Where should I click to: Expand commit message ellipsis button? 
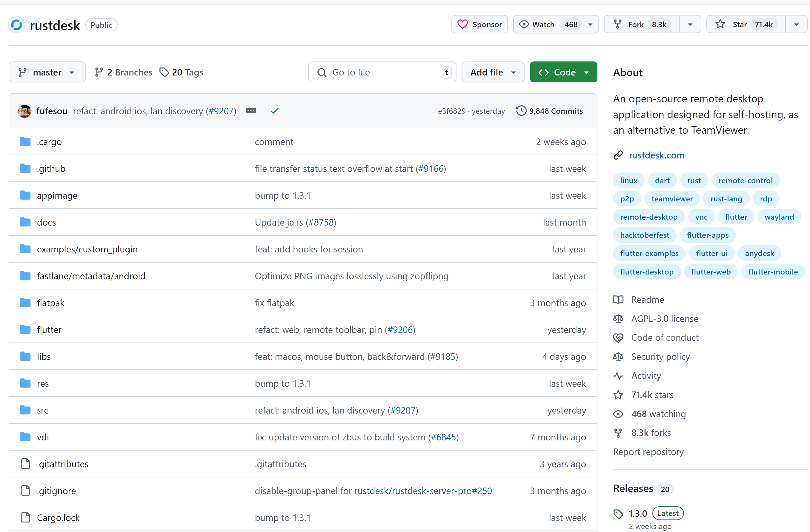[251, 111]
